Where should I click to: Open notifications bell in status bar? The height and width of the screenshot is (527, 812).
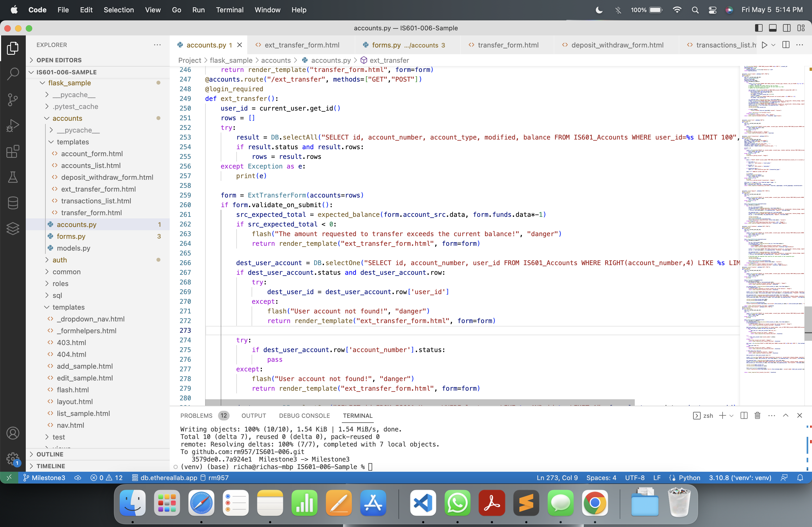coord(800,478)
